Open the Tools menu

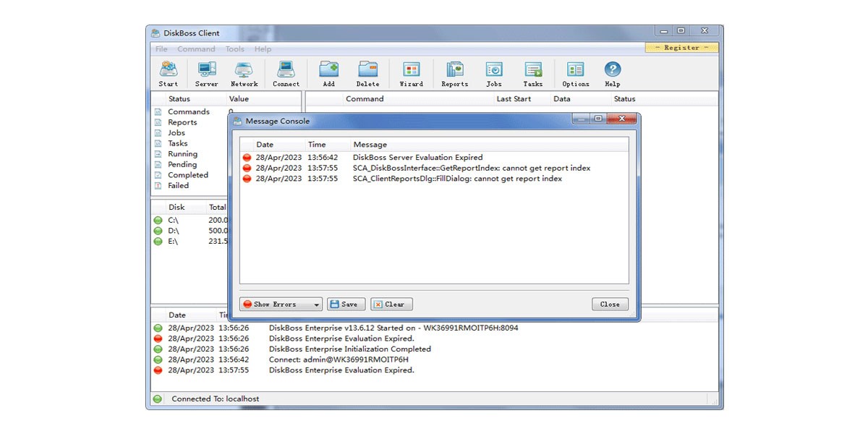click(x=234, y=49)
